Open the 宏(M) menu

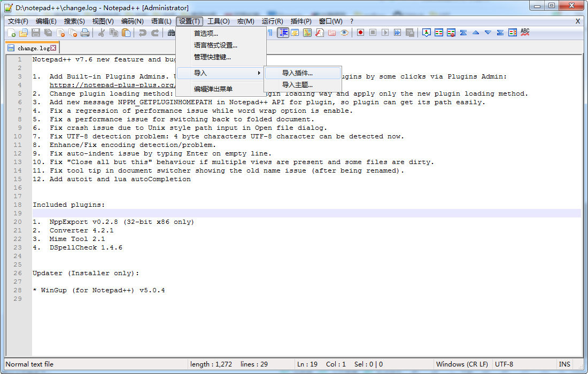(246, 21)
